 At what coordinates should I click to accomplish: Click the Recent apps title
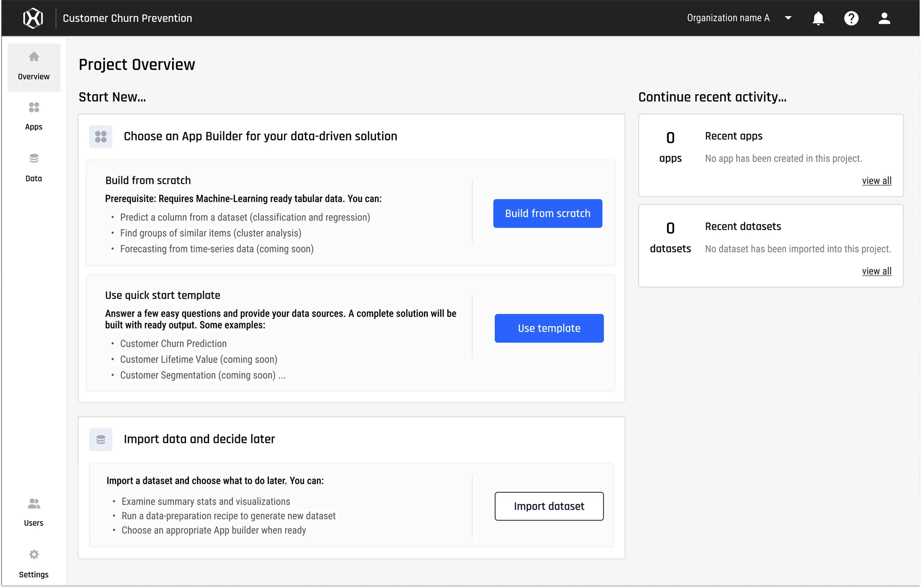(x=733, y=136)
